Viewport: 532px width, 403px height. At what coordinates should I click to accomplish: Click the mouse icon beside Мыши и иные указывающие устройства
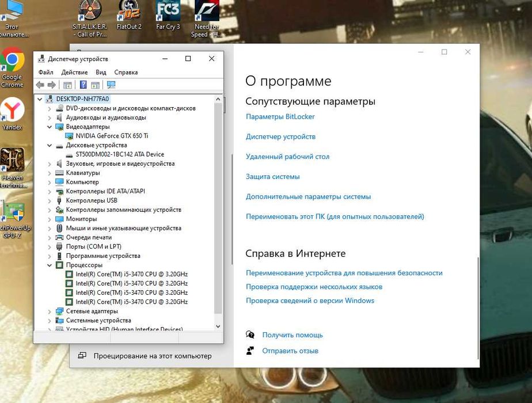59,228
